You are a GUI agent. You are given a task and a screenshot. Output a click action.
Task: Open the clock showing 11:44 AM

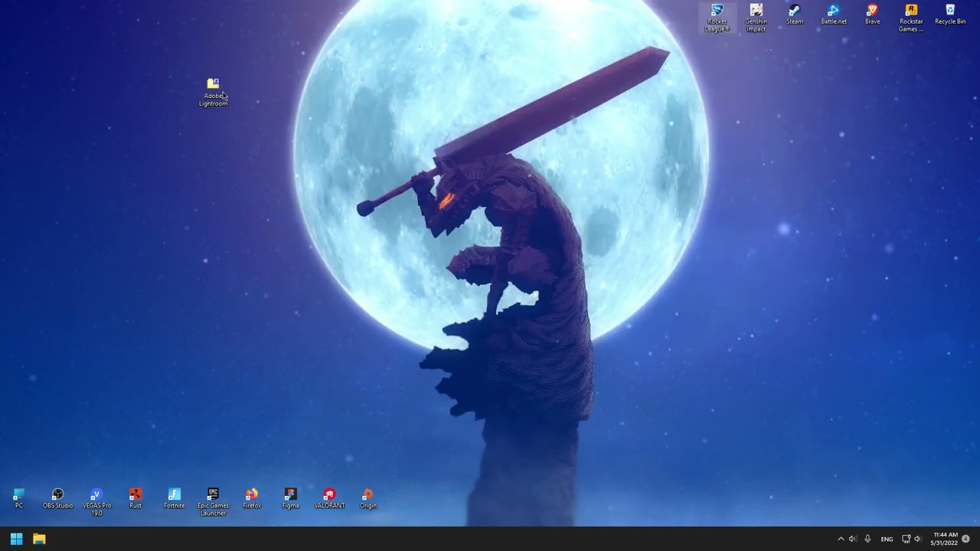coord(945,539)
